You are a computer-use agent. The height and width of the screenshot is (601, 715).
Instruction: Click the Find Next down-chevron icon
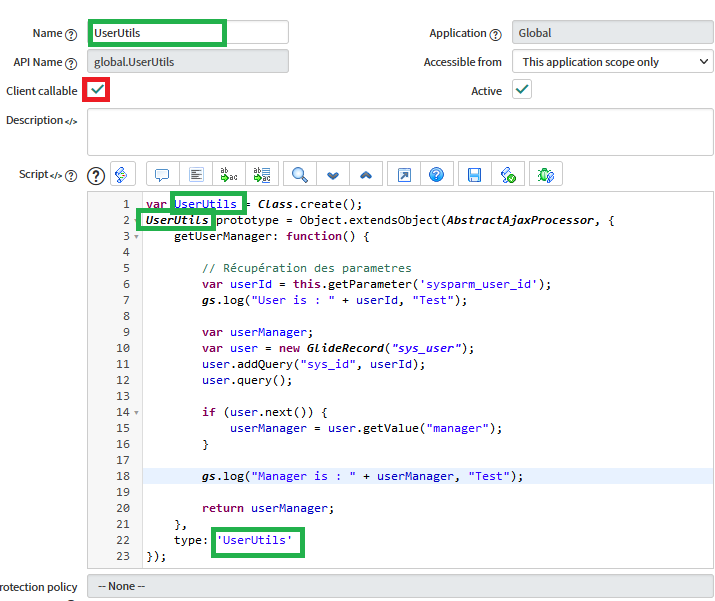(333, 174)
